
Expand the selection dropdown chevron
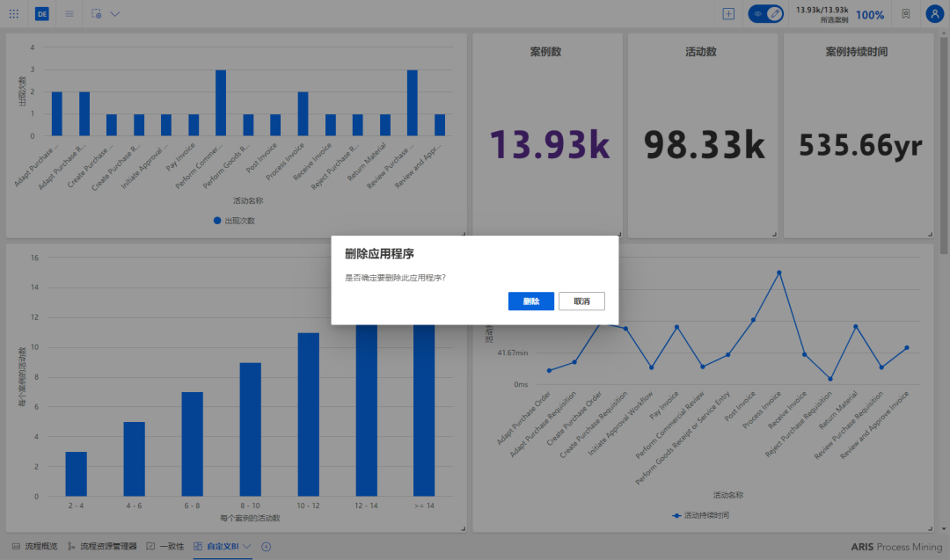click(x=115, y=13)
